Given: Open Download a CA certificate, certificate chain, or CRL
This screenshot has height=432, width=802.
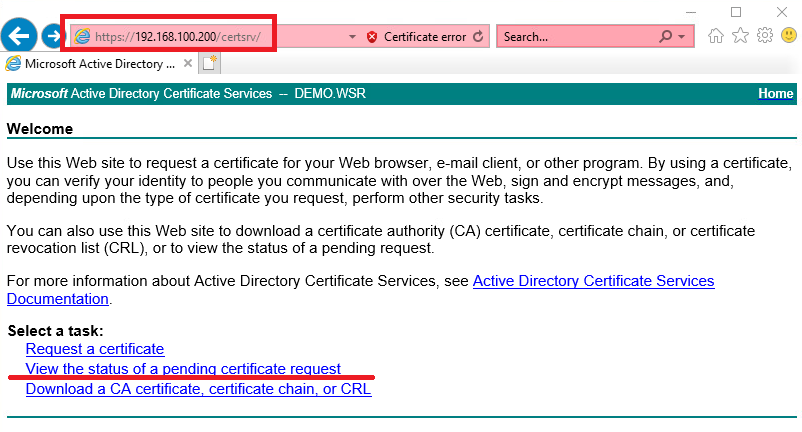Looking at the screenshot, I should tap(198, 389).
